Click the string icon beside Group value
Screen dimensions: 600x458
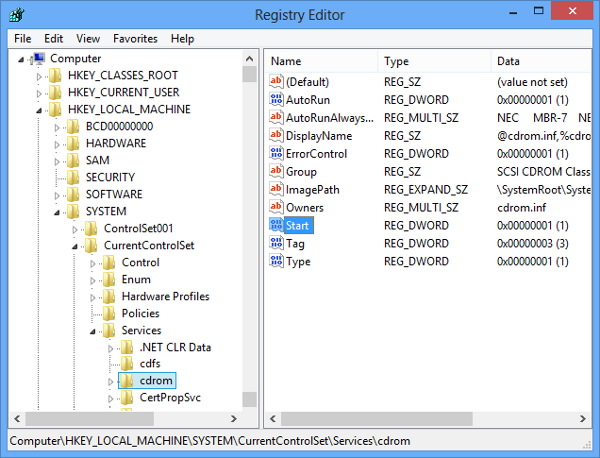pos(276,171)
